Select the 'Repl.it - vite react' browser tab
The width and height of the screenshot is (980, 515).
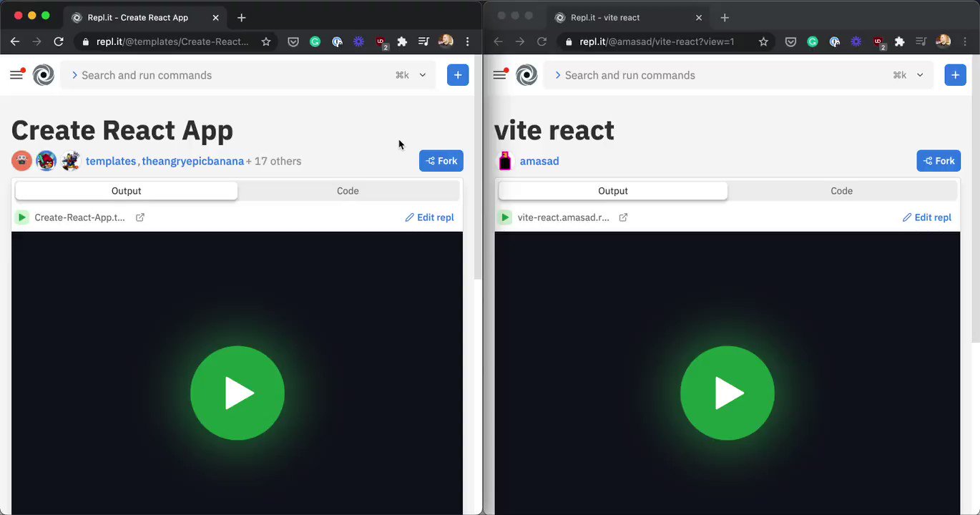[x=628, y=17]
